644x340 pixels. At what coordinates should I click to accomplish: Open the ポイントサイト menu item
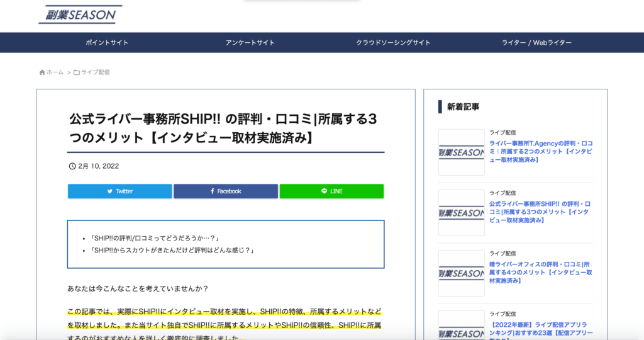(107, 43)
